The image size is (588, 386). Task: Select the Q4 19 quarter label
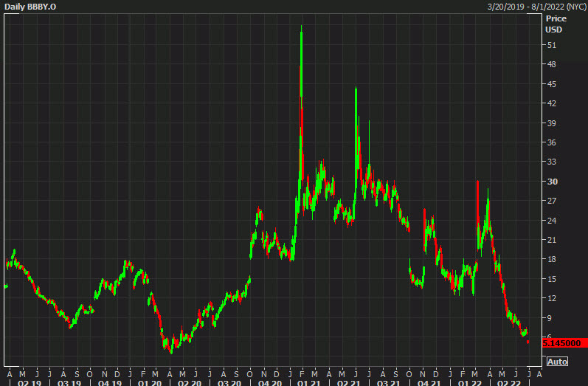tap(110, 383)
